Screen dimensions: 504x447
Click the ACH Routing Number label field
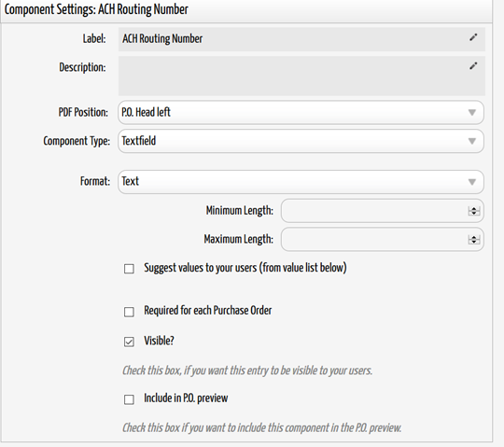pyautogui.click(x=301, y=39)
